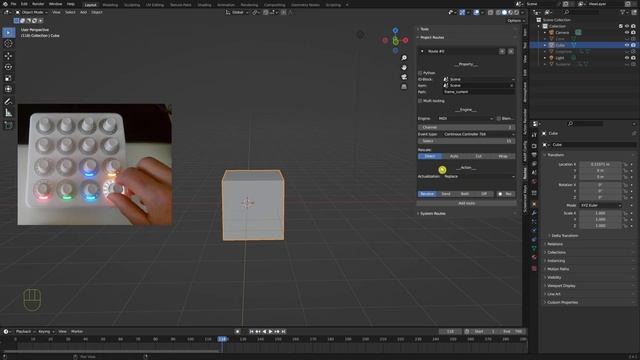Viewport: 640px width, 360px height.
Task: Toggle the Rec record button
Action: pos(505,194)
